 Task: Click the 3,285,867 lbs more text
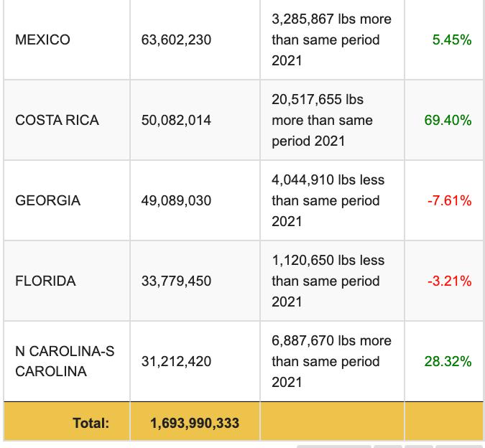331,19
